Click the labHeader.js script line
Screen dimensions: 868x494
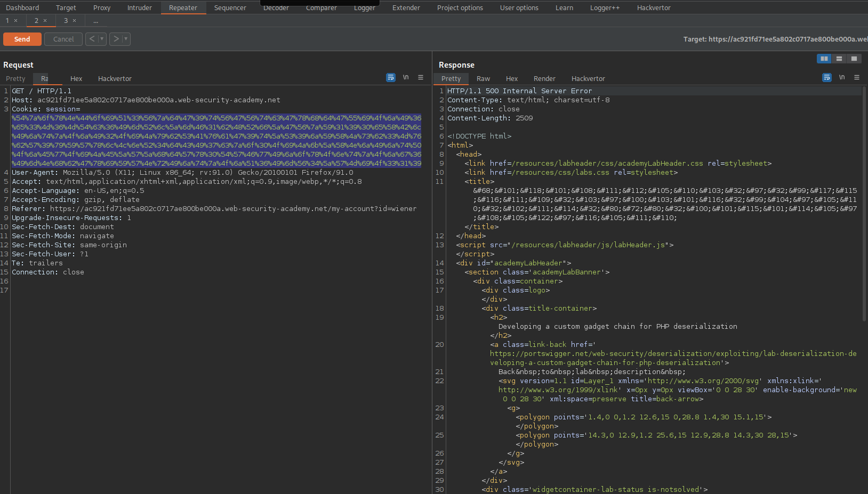point(565,245)
